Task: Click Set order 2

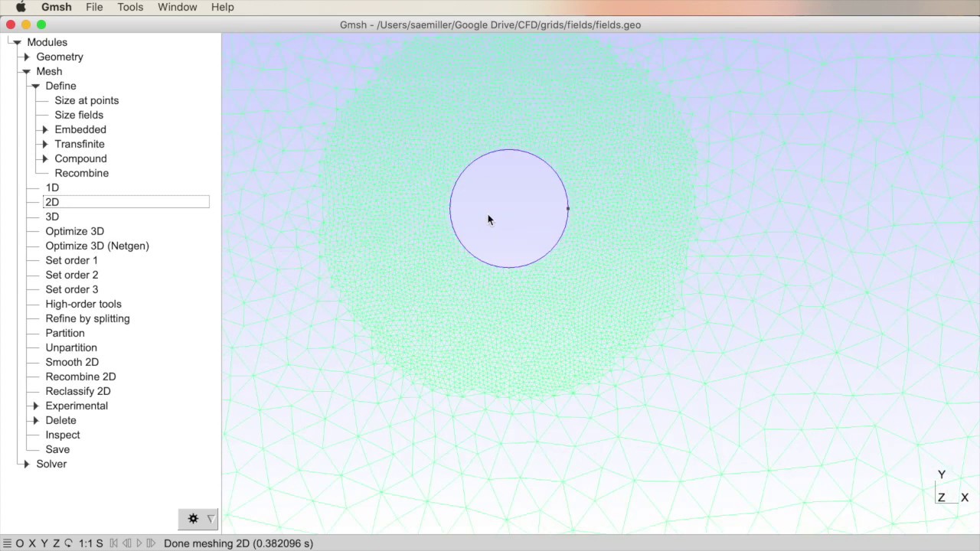Action: [71, 275]
